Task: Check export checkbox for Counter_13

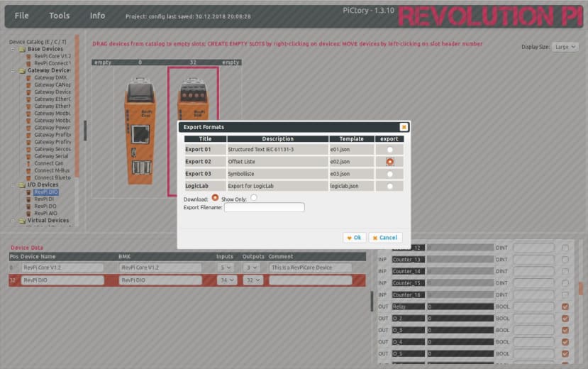Action: pos(565,260)
